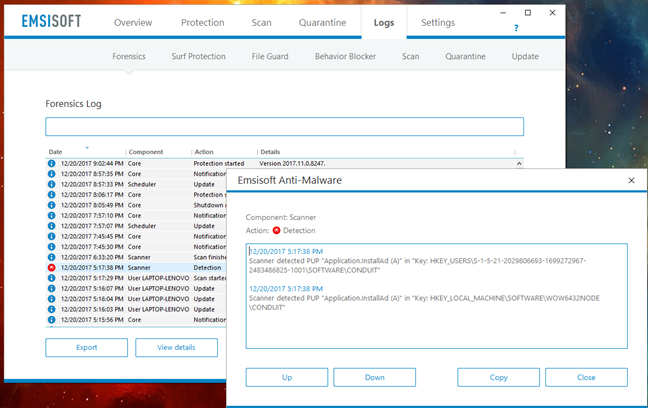Click info icon of 9:02:44 PM log row
648x408 pixels.
(x=51, y=163)
